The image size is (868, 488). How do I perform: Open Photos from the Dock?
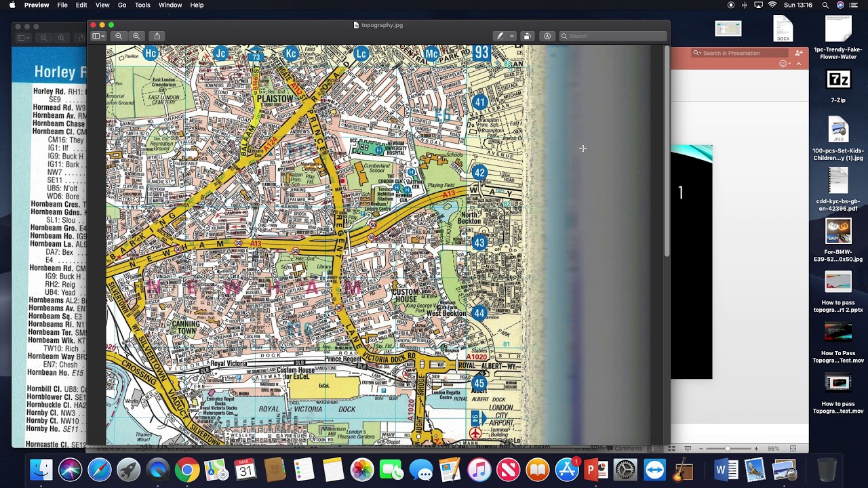coord(362,470)
